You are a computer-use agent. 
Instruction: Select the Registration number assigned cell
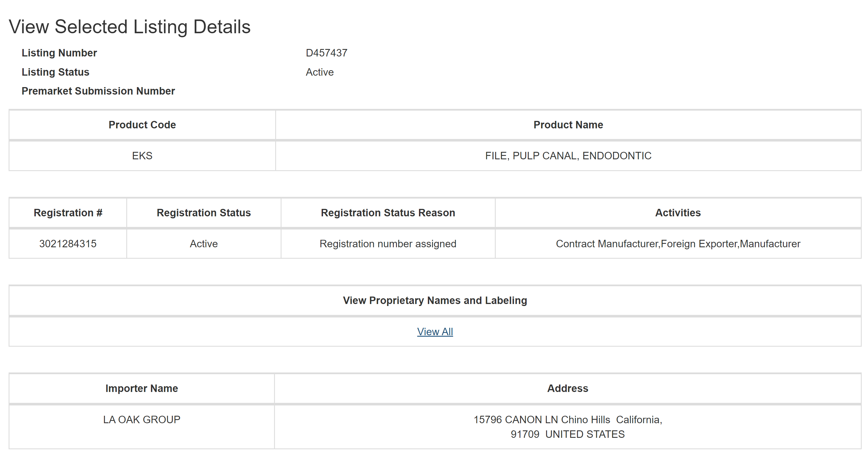(x=388, y=244)
